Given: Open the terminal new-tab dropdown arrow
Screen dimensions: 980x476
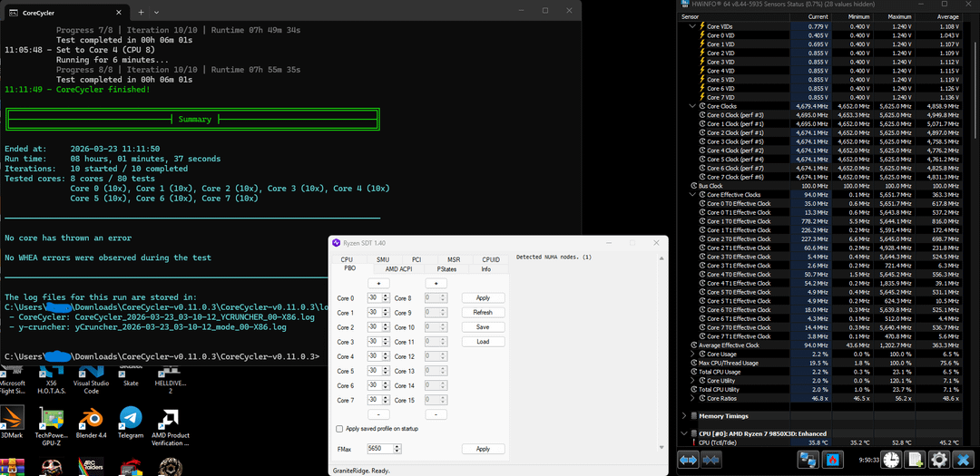Looking at the screenshot, I should coord(158,13).
